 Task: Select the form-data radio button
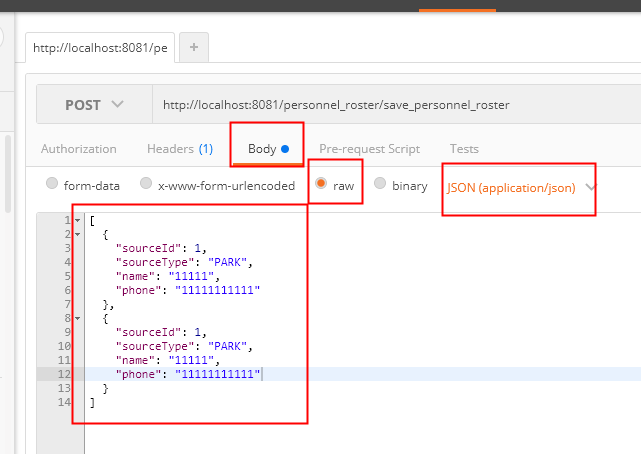click(x=52, y=183)
